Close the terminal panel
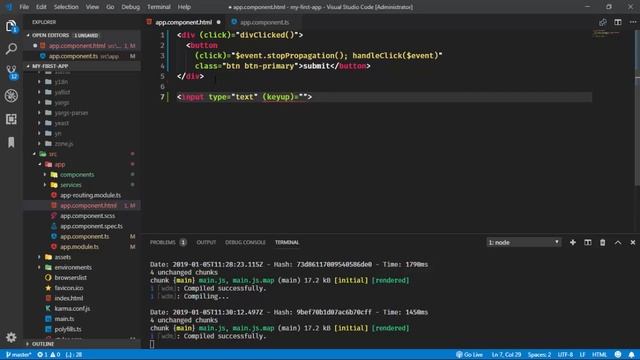This screenshot has height=360, width=640. tap(632, 242)
